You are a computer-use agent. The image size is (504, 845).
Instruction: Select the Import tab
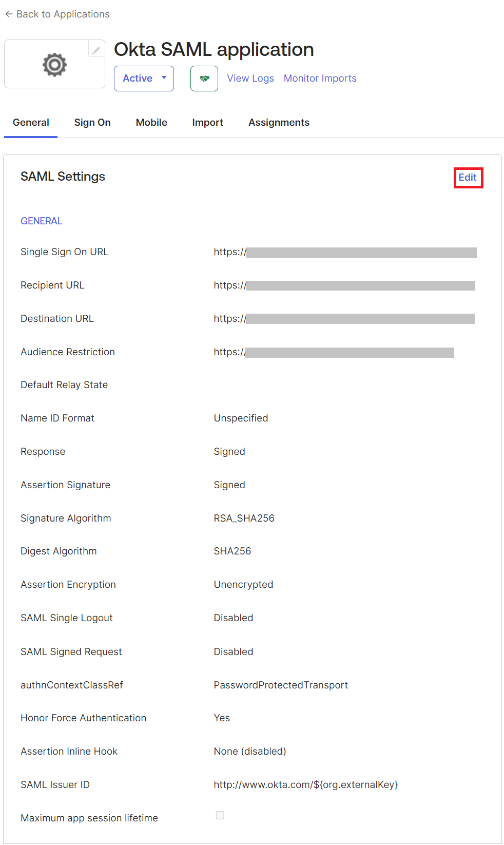pos(207,123)
